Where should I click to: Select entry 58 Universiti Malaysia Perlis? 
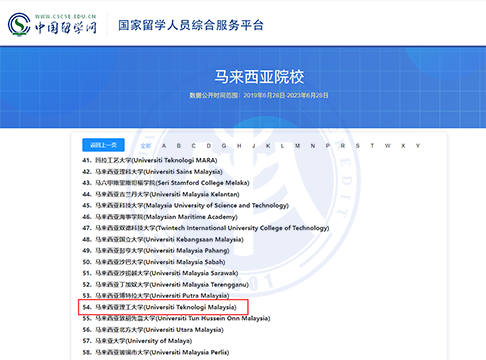[156, 352]
